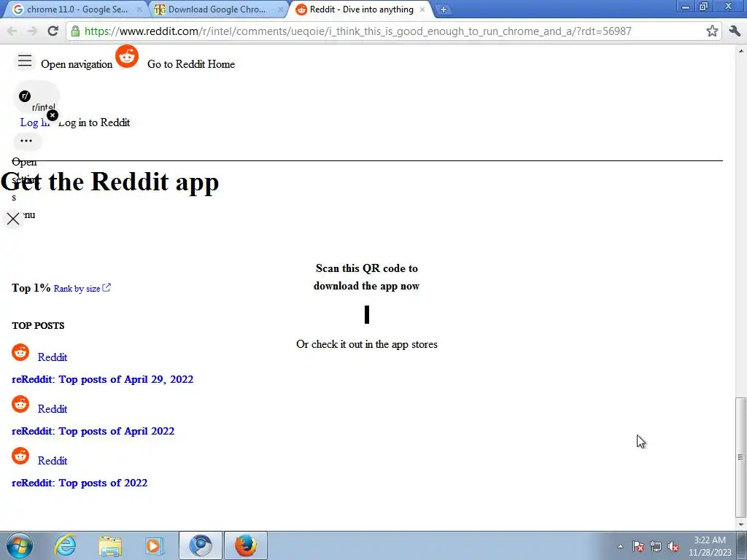747x560 pixels.
Task: Click the Go to Reddit Home text
Action: [191, 64]
